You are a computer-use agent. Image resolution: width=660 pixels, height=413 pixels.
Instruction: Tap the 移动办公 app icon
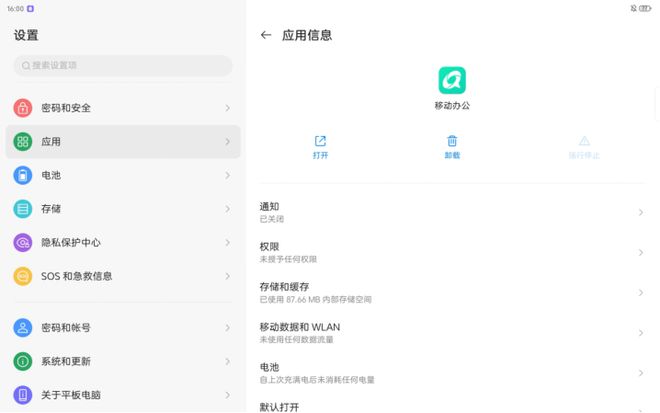452,80
